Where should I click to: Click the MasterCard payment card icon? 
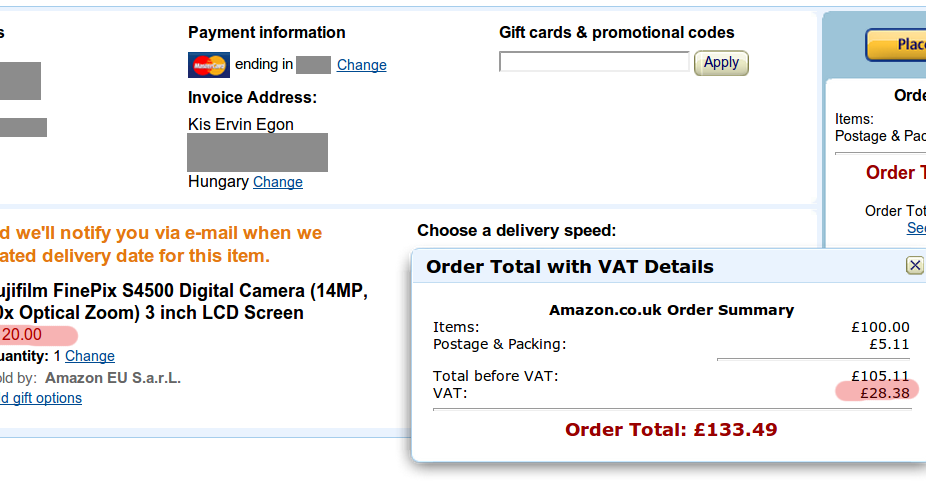tap(208, 65)
